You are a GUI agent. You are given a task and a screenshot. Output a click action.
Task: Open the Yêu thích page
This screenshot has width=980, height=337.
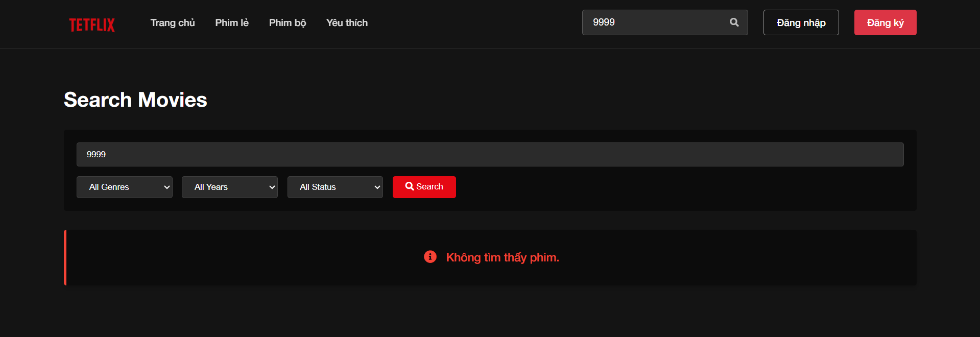point(347,23)
